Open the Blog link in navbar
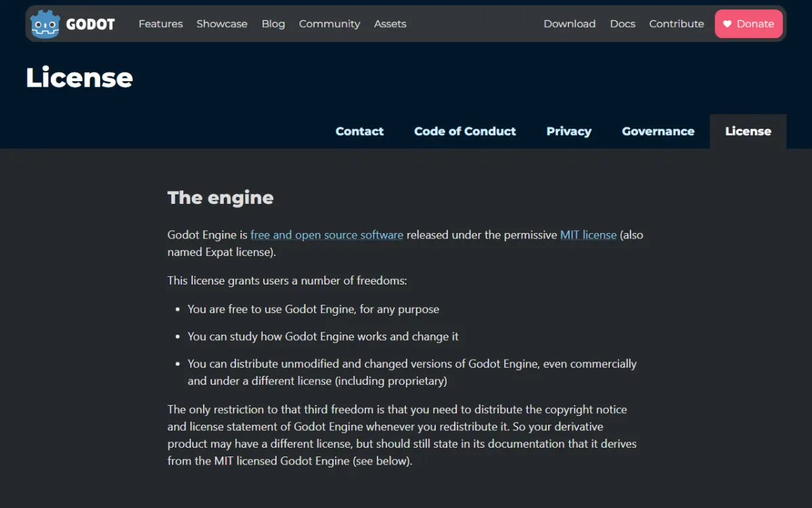Viewport: 812px width, 508px height. point(273,24)
